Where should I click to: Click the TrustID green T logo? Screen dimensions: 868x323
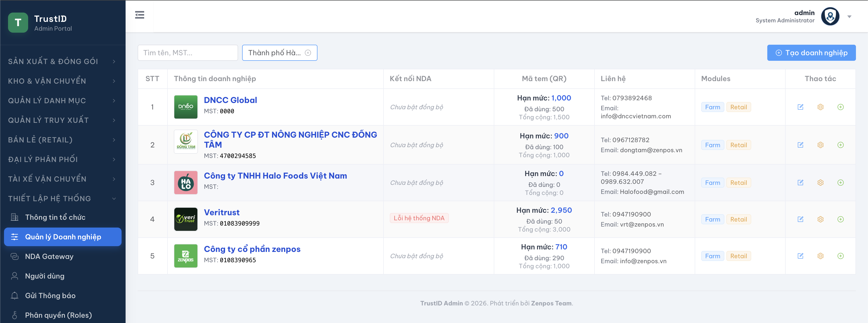(18, 23)
